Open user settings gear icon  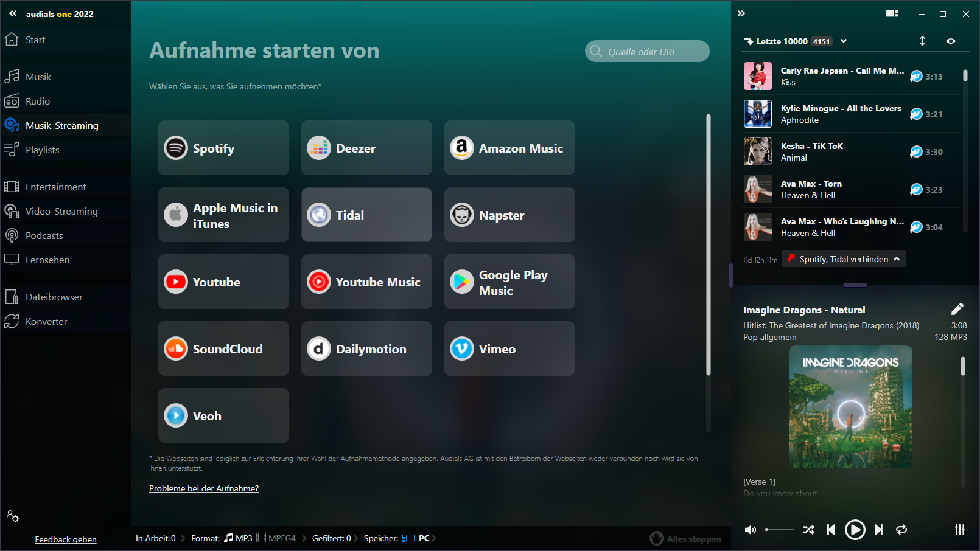(x=13, y=516)
